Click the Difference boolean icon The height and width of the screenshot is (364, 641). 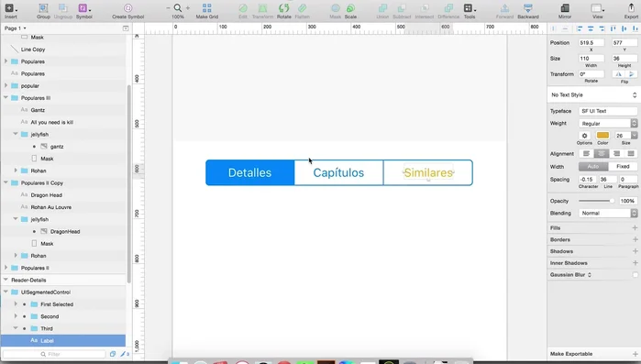[x=448, y=8]
